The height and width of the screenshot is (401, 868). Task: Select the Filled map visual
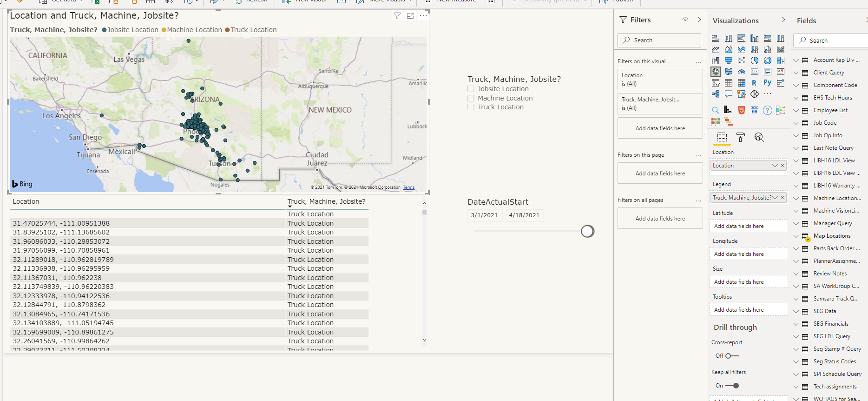(x=729, y=72)
